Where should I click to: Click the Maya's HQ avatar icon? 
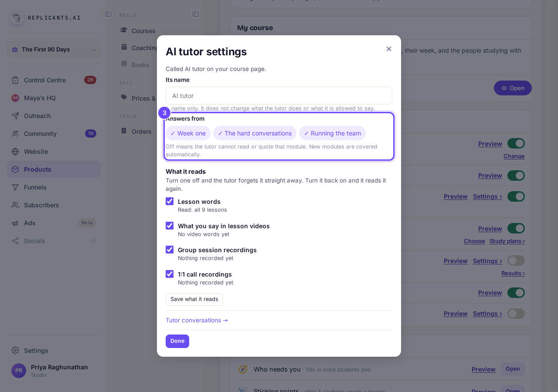point(15,98)
